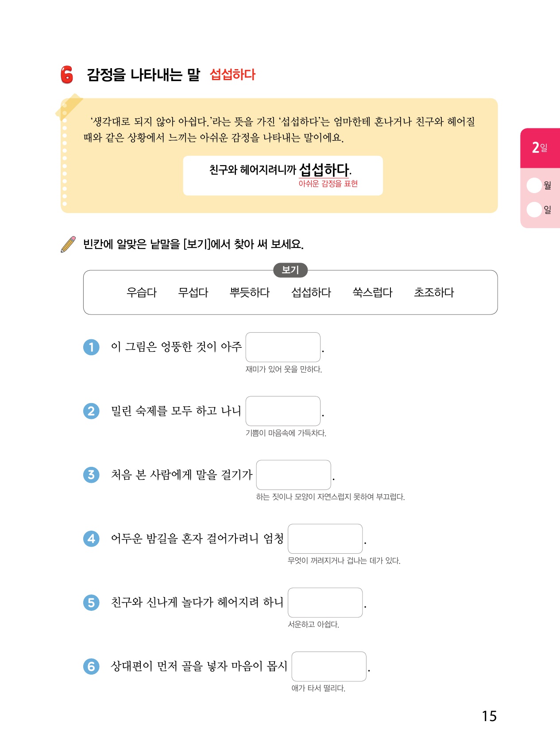
Task: Click the blue circle number 6
Action: click(91, 666)
